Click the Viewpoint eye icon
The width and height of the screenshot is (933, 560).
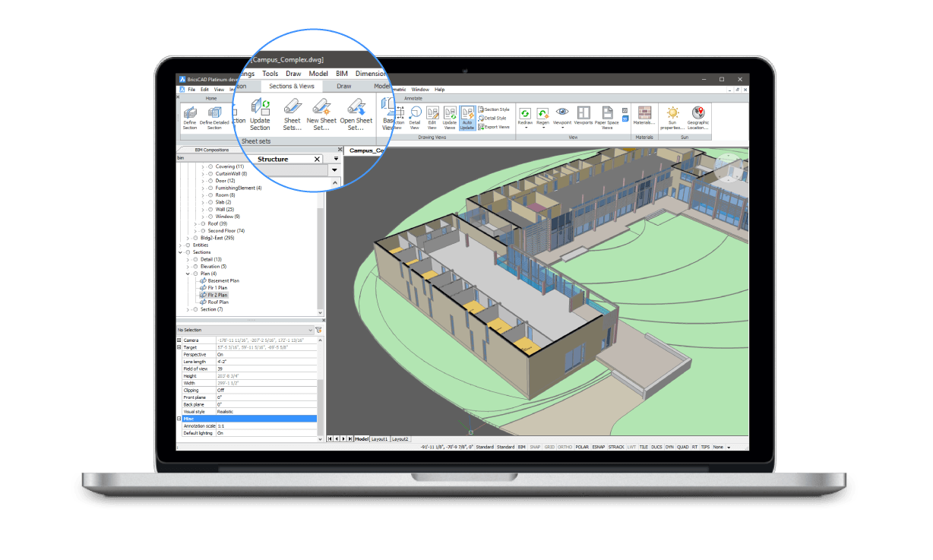click(x=562, y=112)
